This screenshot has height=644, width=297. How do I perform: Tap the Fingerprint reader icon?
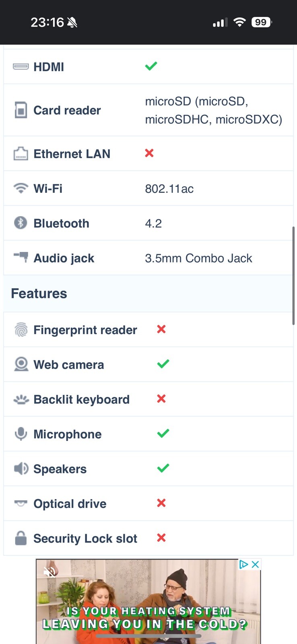tap(21, 330)
